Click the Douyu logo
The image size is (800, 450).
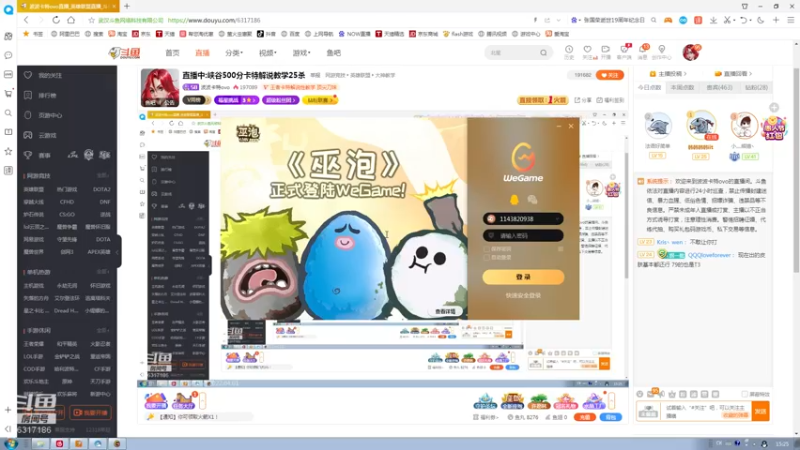click(x=124, y=53)
